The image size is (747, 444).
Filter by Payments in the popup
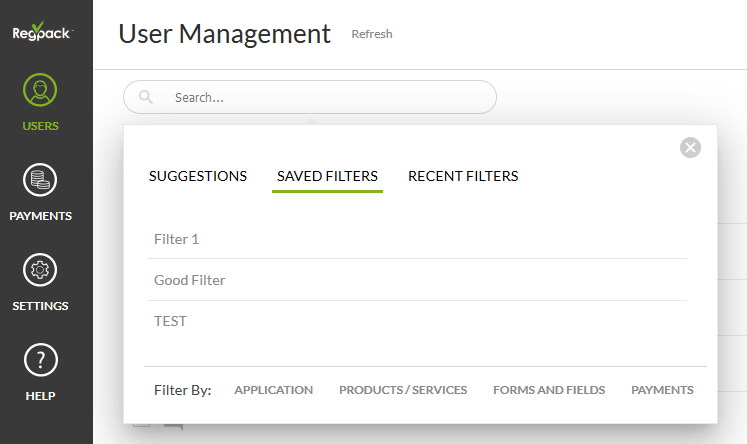click(662, 390)
